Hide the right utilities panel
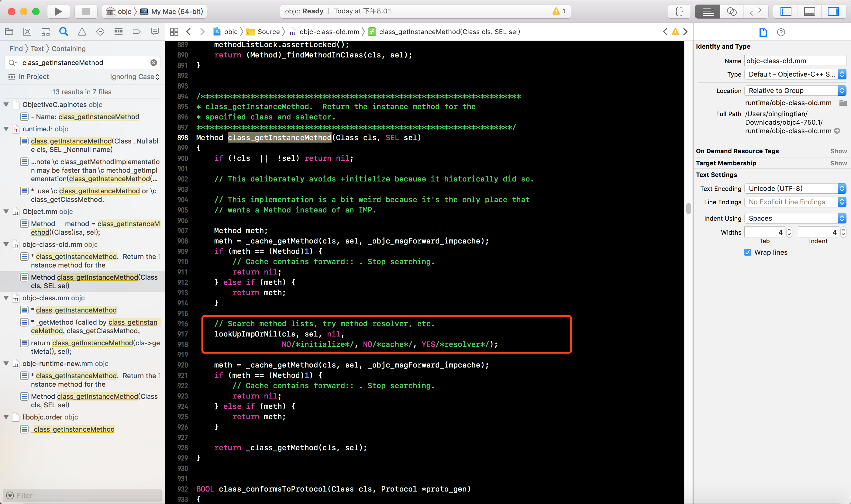 tap(833, 11)
